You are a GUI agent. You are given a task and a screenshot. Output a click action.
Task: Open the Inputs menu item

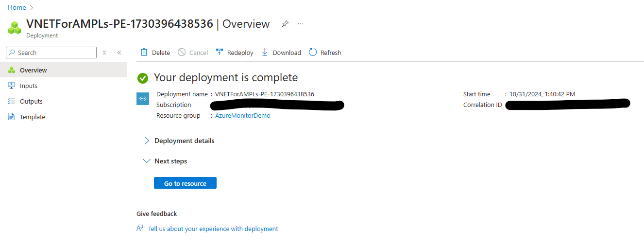coord(28,86)
